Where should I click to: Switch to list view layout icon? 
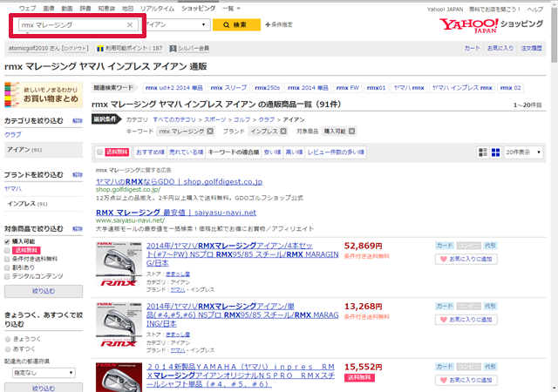click(x=483, y=152)
